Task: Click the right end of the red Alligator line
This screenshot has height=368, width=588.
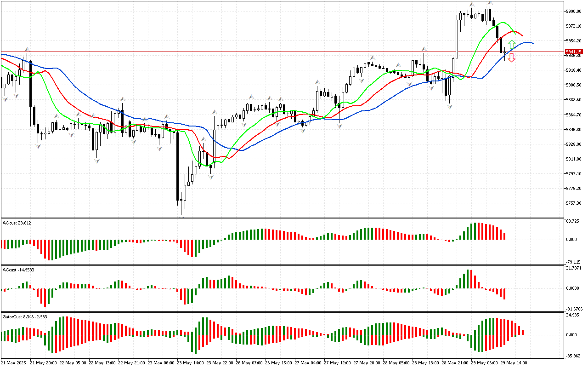Action: pyautogui.click(x=522, y=35)
